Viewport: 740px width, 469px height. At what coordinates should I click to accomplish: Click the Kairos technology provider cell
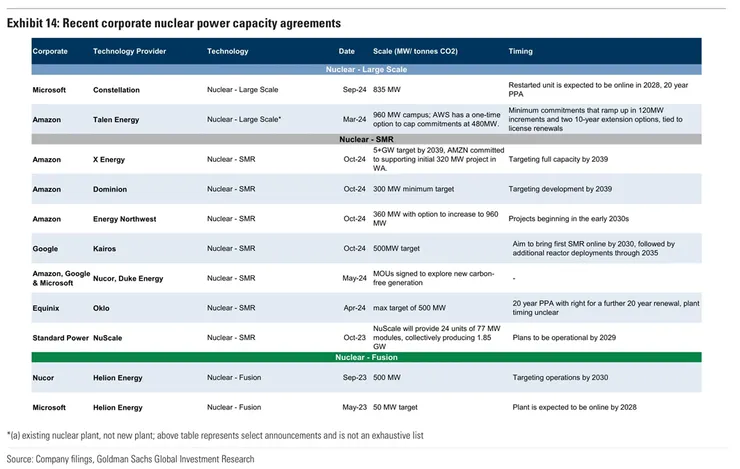(106, 247)
